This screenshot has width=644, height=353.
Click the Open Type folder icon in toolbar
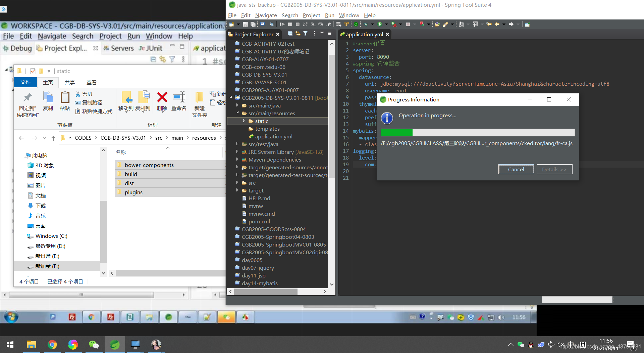coord(437,24)
